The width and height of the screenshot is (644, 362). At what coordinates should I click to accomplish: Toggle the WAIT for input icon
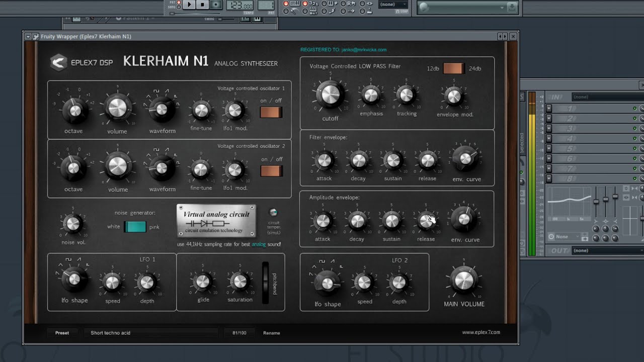pyautogui.click(x=313, y=11)
